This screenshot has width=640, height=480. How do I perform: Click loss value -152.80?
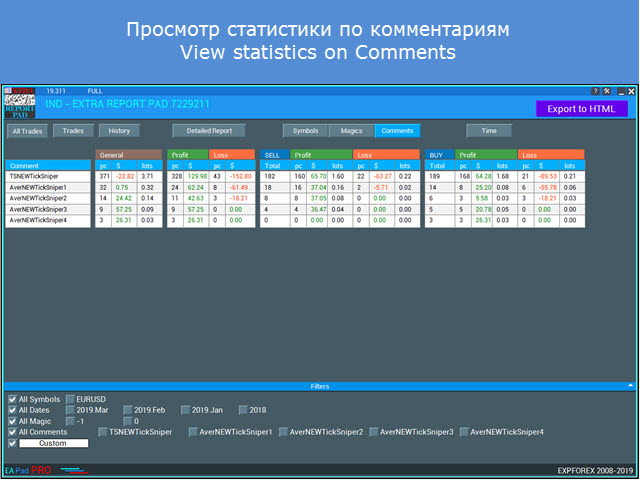click(x=240, y=176)
